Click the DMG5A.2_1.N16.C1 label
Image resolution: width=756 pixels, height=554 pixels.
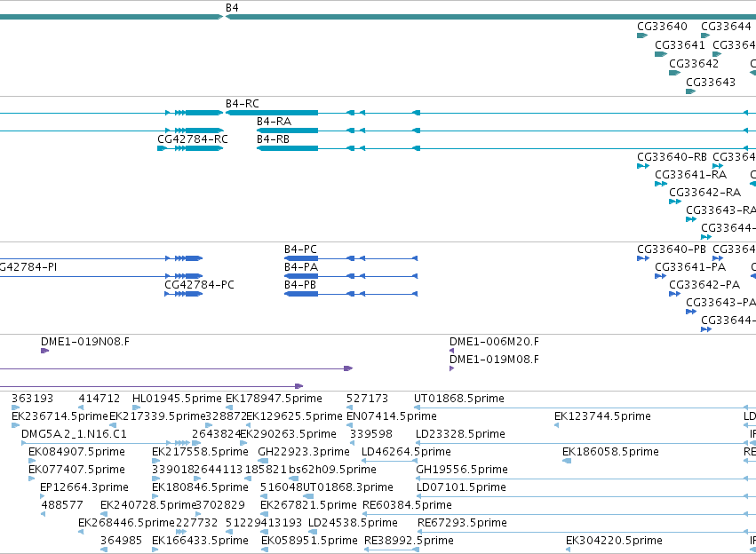click(75, 435)
